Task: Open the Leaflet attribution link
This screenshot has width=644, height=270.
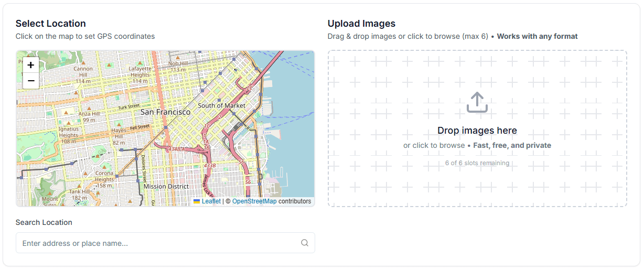Action: [211, 201]
